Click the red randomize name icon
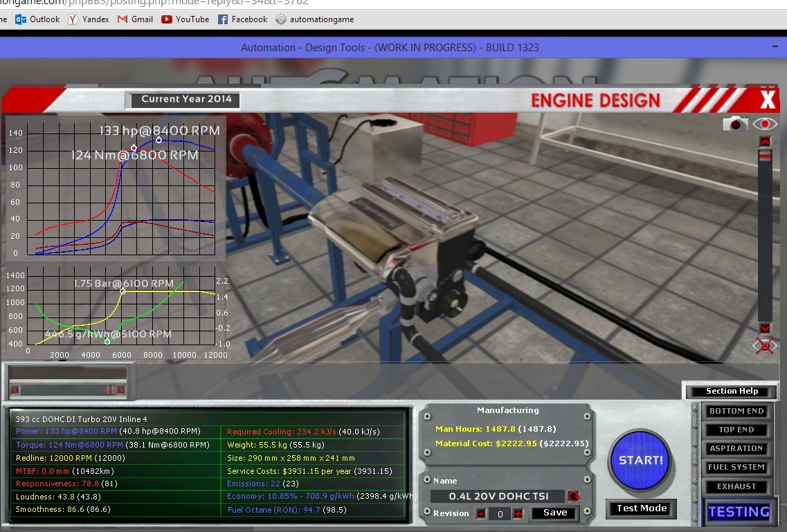Viewport: 787px width, 532px height. pyautogui.click(x=573, y=496)
